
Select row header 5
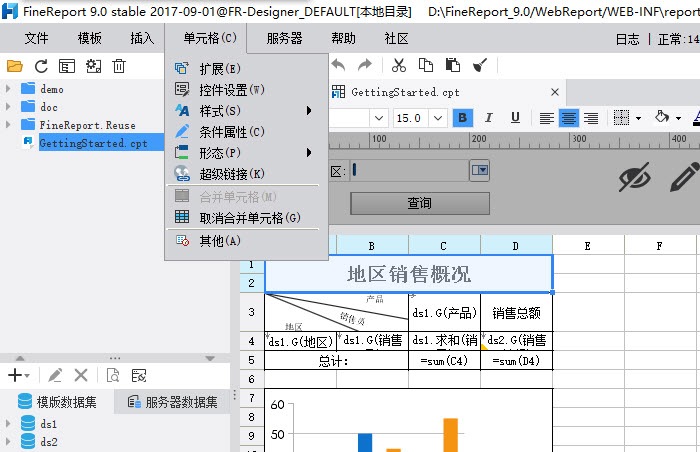click(x=252, y=360)
